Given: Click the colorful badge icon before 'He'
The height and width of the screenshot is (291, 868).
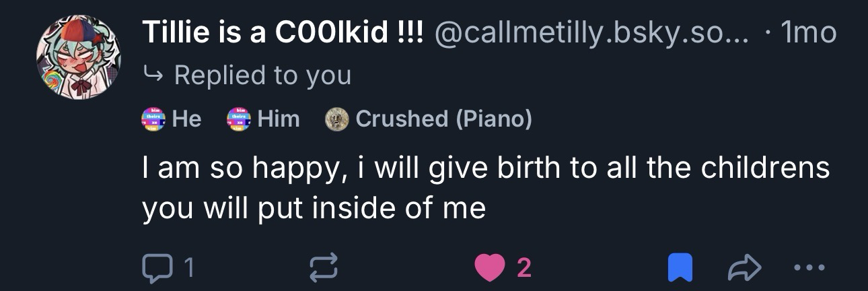Looking at the screenshot, I should point(153,119).
